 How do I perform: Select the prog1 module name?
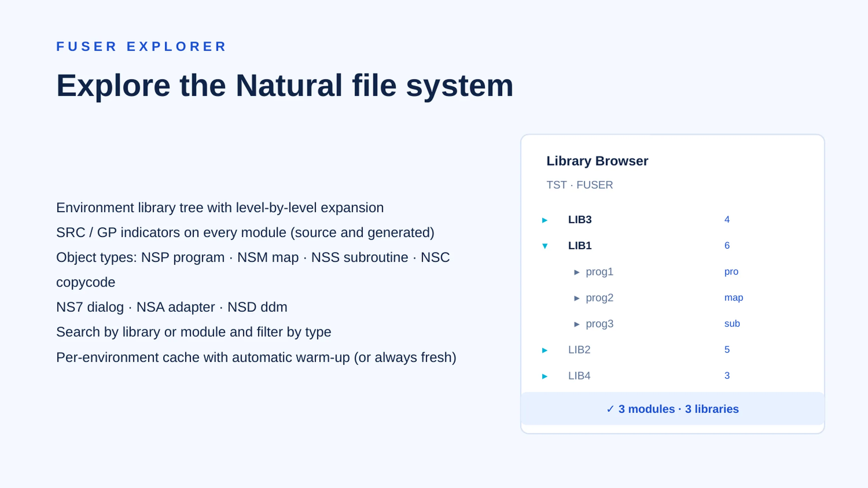point(600,272)
